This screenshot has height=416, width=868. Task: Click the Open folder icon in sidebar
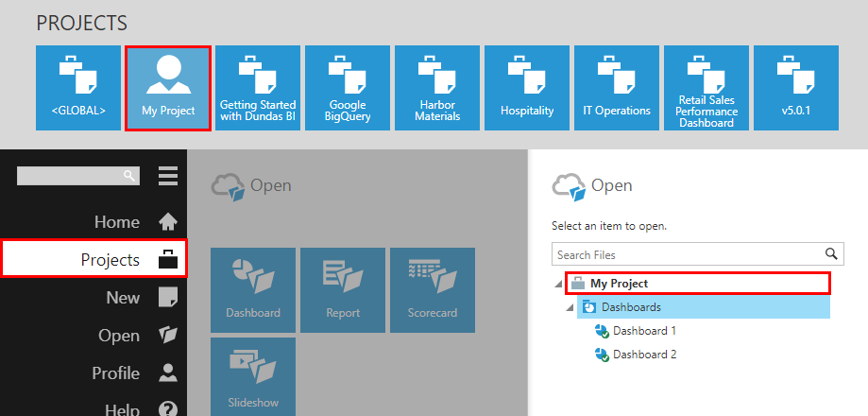[168, 335]
